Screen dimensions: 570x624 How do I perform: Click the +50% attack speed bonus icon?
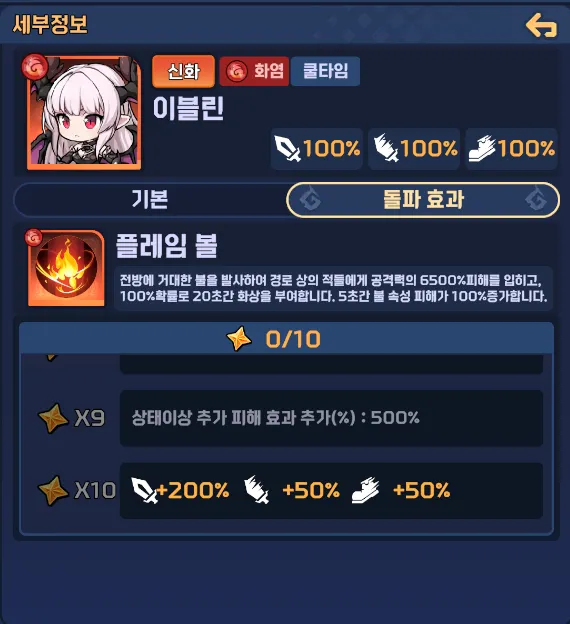coord(257,490)
